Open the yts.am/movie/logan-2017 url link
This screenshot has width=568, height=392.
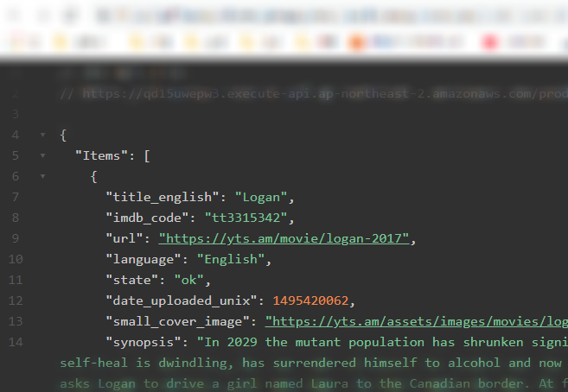[x=284, y=238]
